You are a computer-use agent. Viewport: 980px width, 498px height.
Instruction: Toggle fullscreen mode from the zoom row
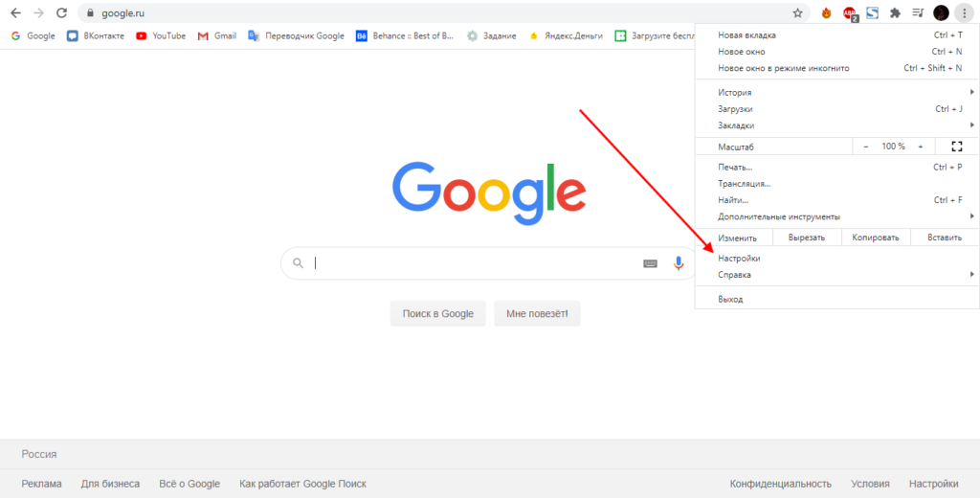[x=956, y=147]
